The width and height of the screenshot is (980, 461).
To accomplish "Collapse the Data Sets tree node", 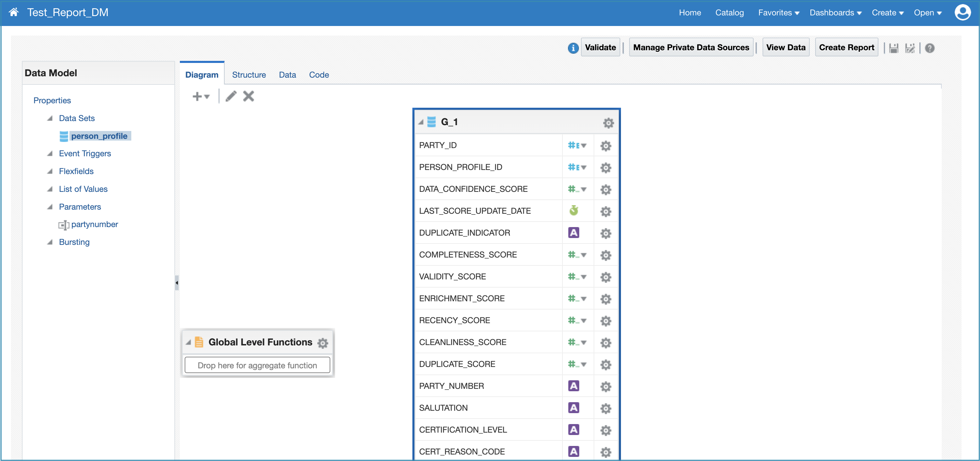I will click(x=50, y=118).
